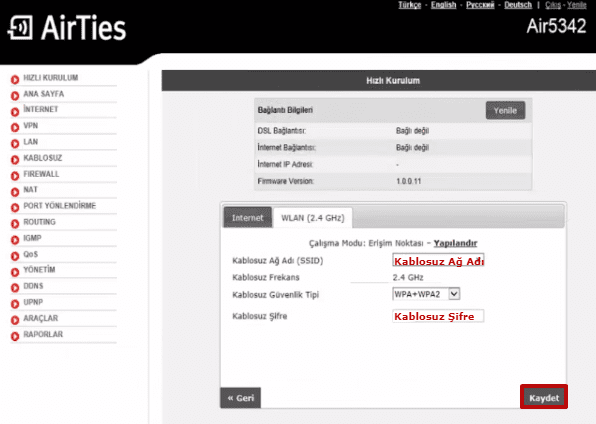596x424 pixels.
Task: Switch to the WLAN (2.4 GHz) tab
Action: point(312,218)
